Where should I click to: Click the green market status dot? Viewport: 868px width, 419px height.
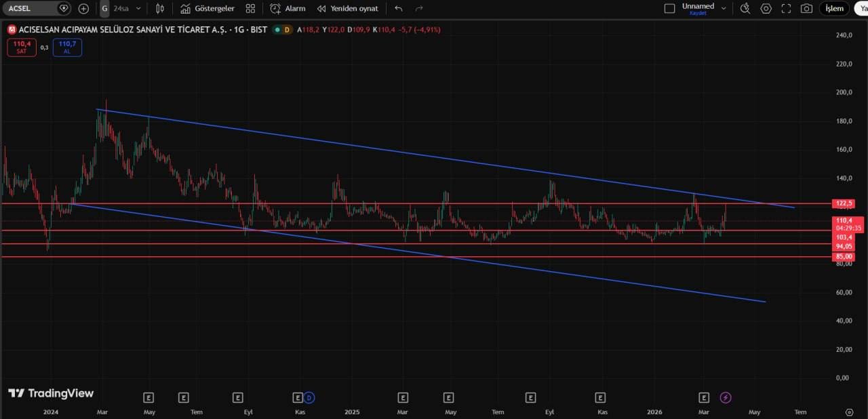pos(277,30)
